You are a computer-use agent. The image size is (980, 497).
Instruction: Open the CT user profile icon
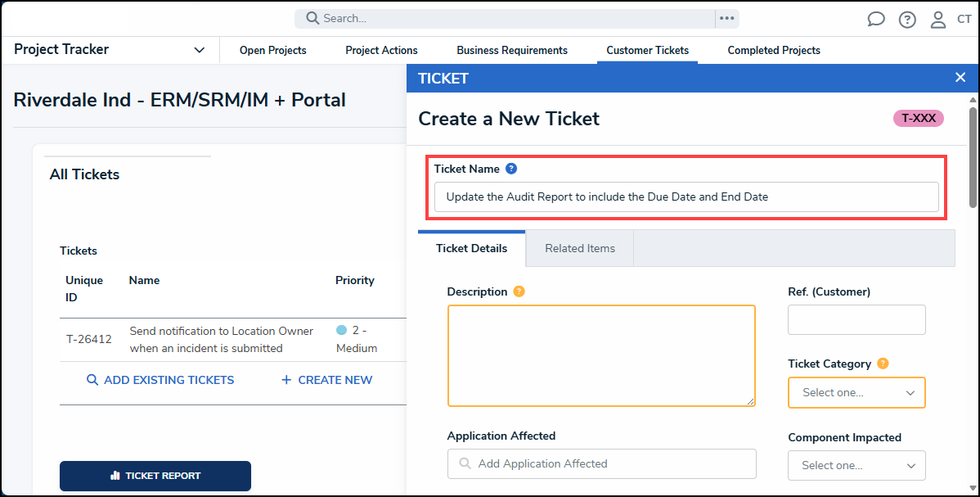pos(938,19)
